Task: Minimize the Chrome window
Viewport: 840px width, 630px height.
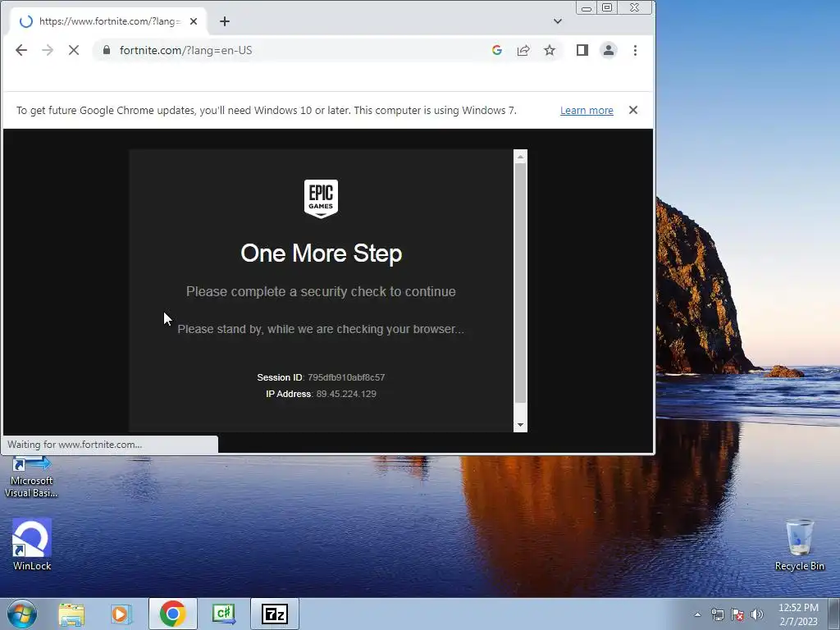Action: pyautogui.click(x=587, y=8)
